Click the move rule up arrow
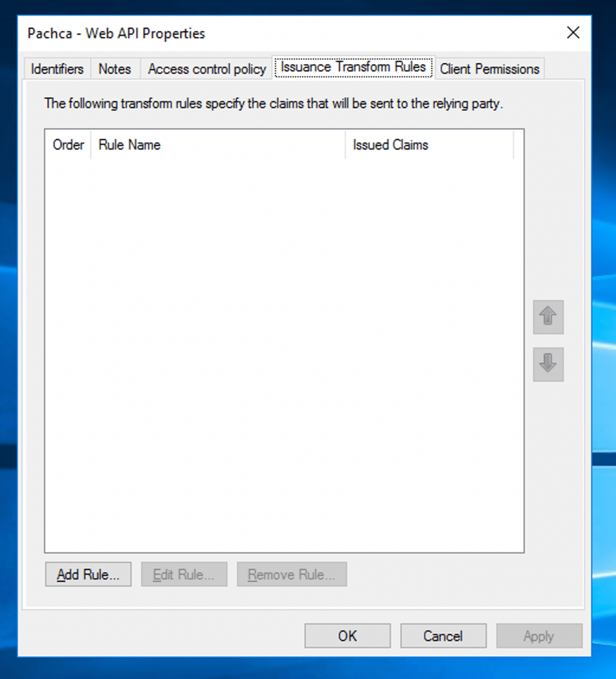This screenshot has width=616, height=679. [x=548, y=317]
